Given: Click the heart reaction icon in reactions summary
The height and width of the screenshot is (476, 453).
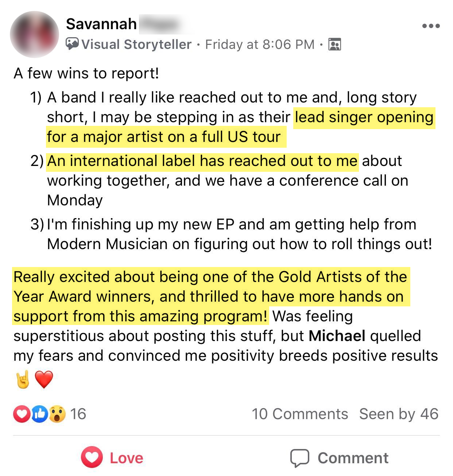Looking at the screenshot, I should (x=21, y=414).
